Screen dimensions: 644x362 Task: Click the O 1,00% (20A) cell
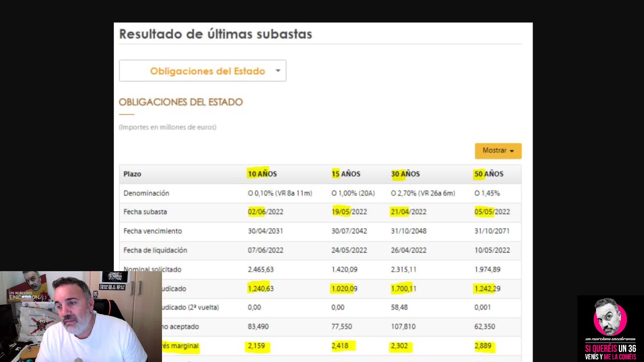pos(353,193)
